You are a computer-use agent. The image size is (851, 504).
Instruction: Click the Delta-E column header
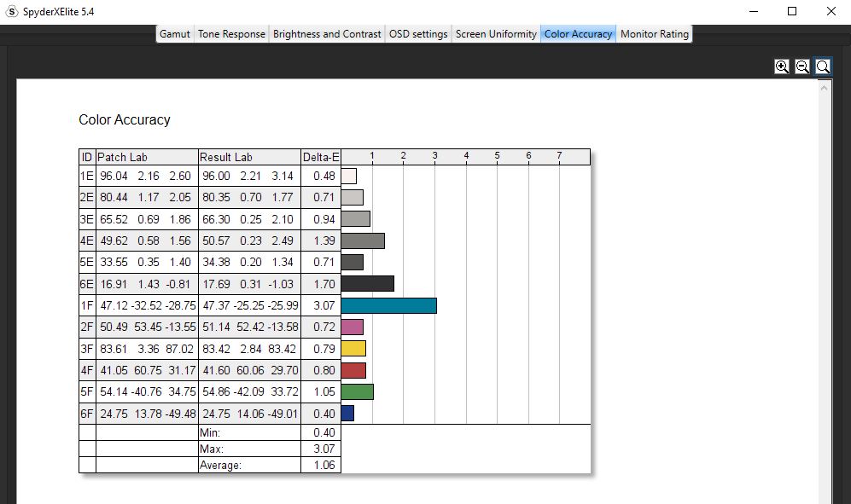321,157
